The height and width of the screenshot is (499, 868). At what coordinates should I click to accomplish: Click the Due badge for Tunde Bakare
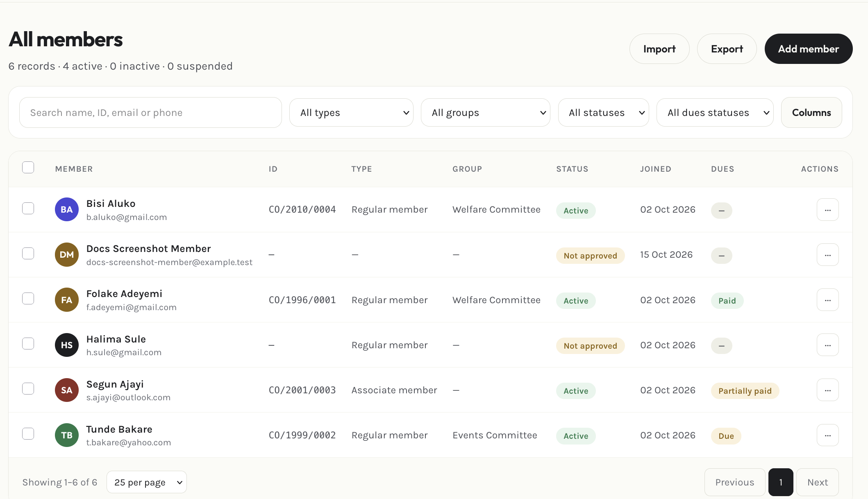(726, 436)
